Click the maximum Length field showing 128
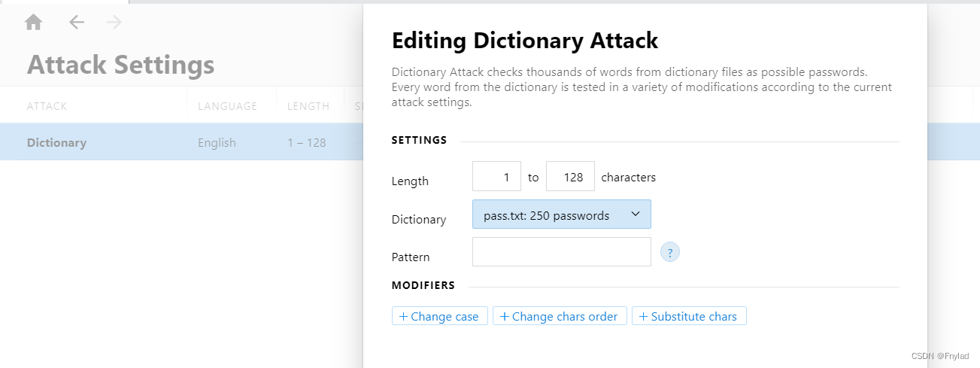The width and height of the screenshot is (980, 368). 570,178
